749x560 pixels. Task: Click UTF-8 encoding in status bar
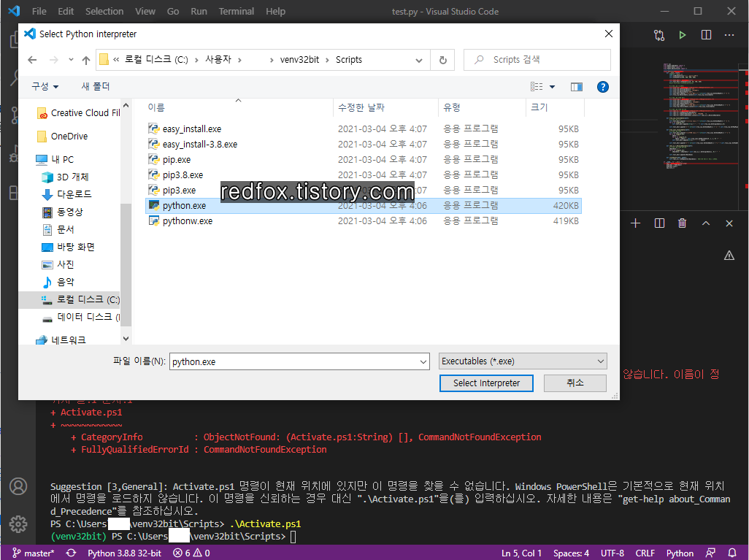point(612,553)
